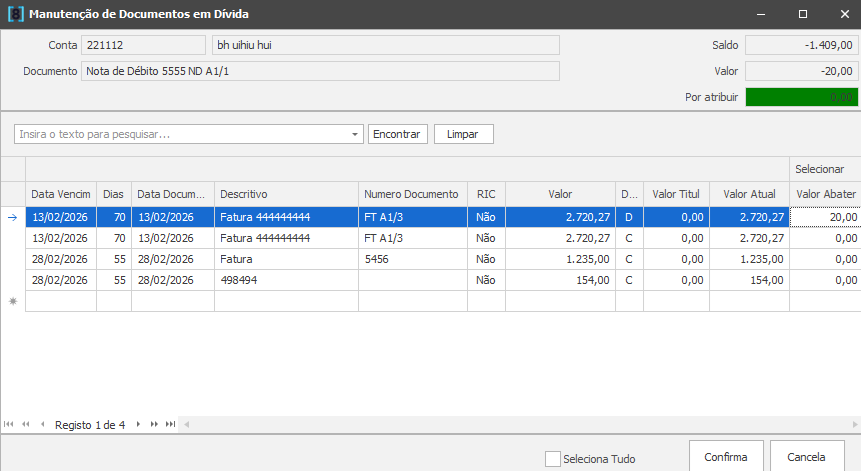This screenshot has width=861, height=471.
Task: Go to the next record
Action: pos(138,424)
